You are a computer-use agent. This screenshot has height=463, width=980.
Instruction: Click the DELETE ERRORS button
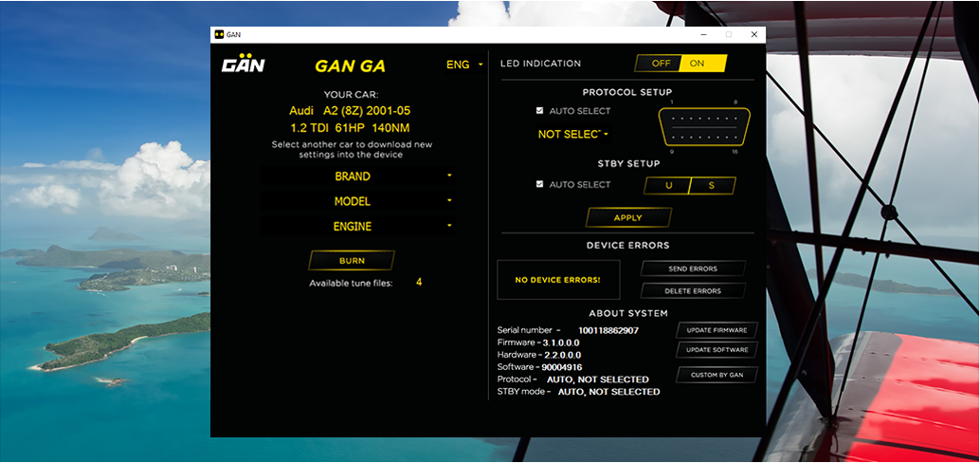point(693,291)
